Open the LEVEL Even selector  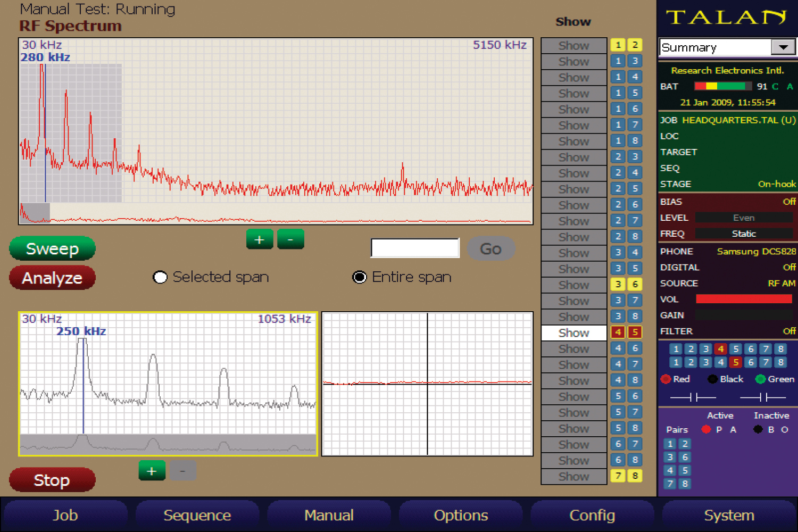coord(744,218)
